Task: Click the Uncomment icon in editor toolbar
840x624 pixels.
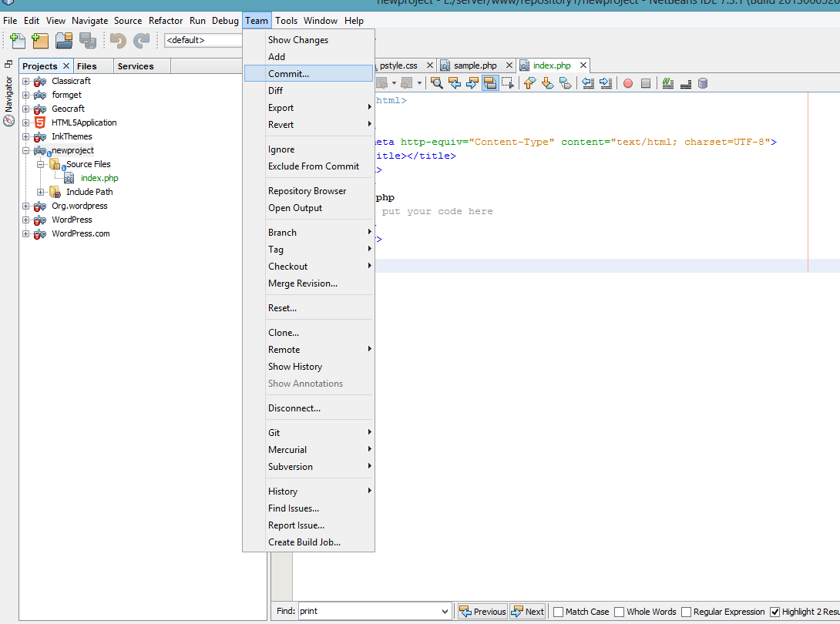Action: click(x=686, y=83)
